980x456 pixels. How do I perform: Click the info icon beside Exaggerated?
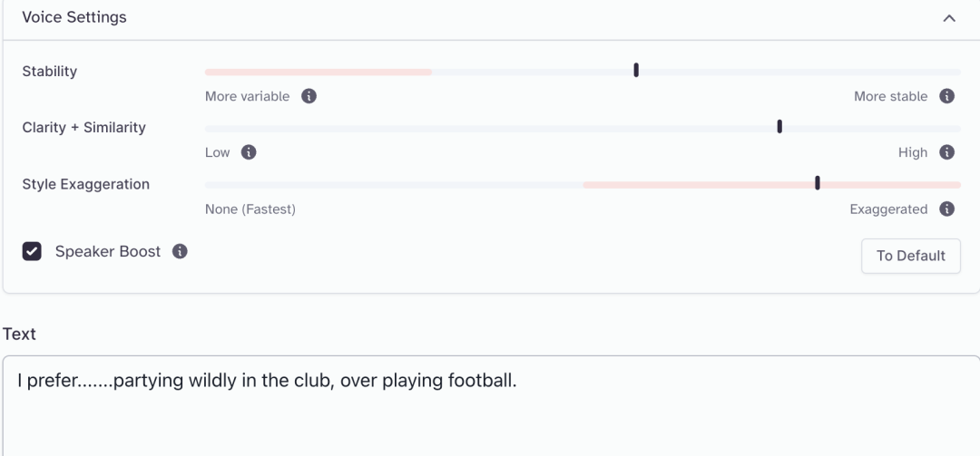point(946,209)
